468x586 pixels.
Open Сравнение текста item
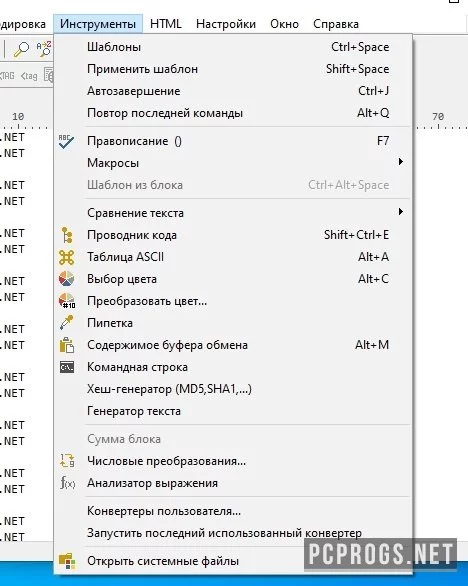pos(234,213)
